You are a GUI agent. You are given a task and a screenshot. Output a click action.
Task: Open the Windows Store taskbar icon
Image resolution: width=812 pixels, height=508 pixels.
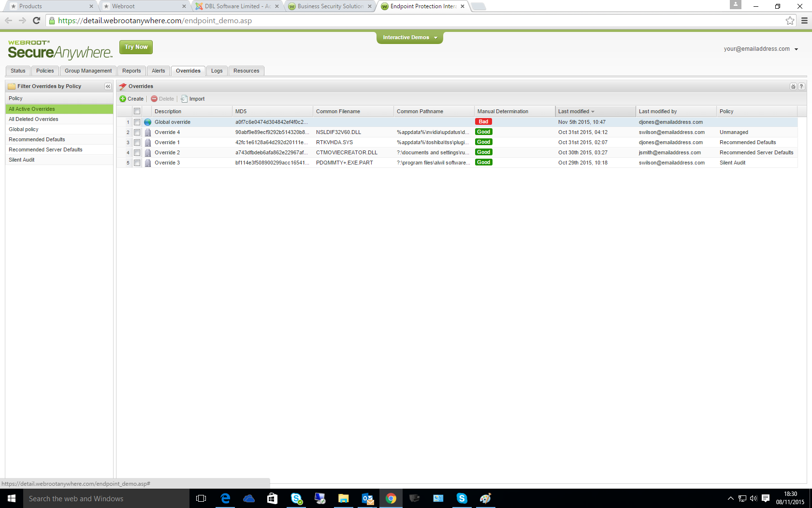coord(273,498)
